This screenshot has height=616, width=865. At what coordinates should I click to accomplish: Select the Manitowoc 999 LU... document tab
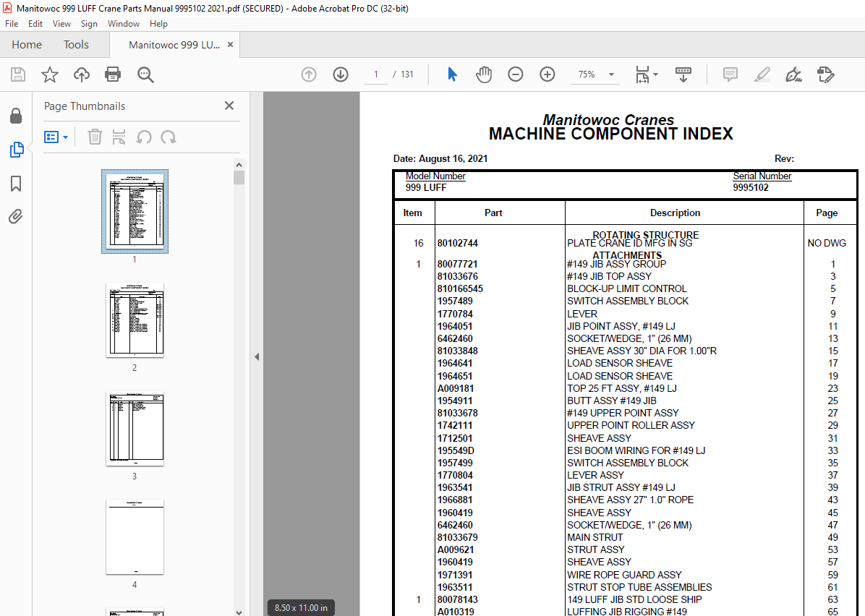[174, 45]
